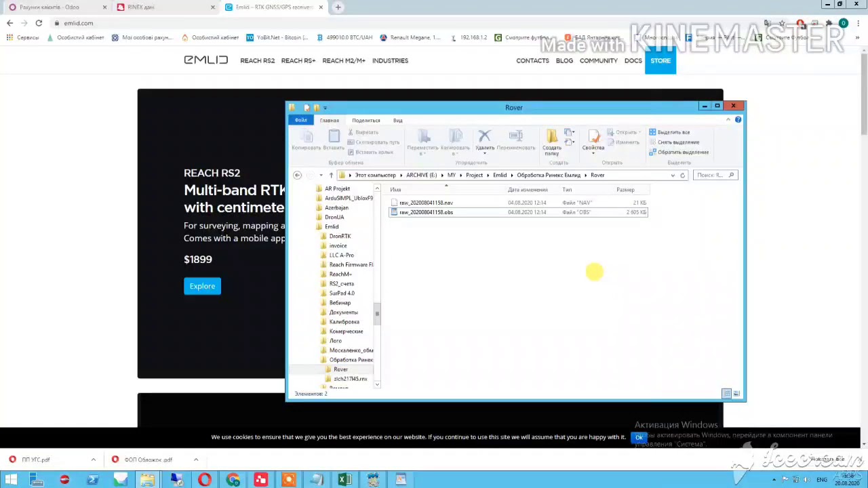Open the Файл menu tab in Explorer

pyautogui.click(x=300, y=120)
